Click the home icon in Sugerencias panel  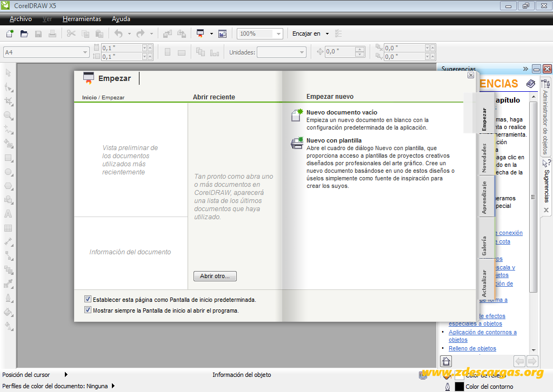point(446,361)
